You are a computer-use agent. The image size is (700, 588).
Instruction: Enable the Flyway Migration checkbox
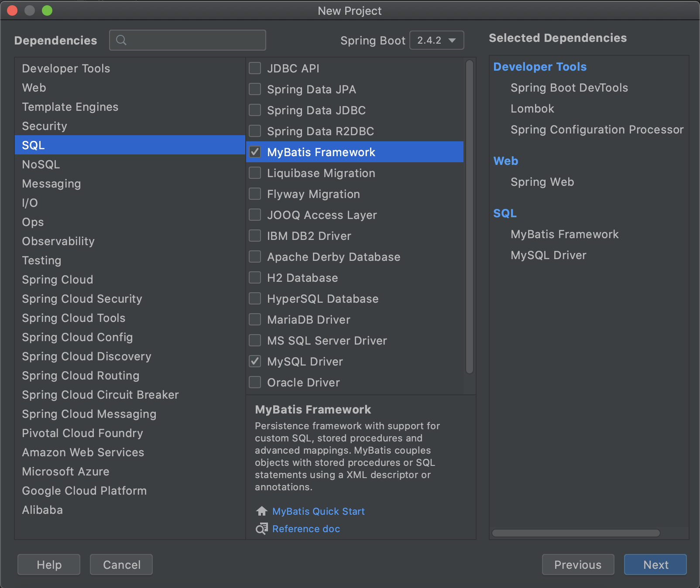click(255, 194)
